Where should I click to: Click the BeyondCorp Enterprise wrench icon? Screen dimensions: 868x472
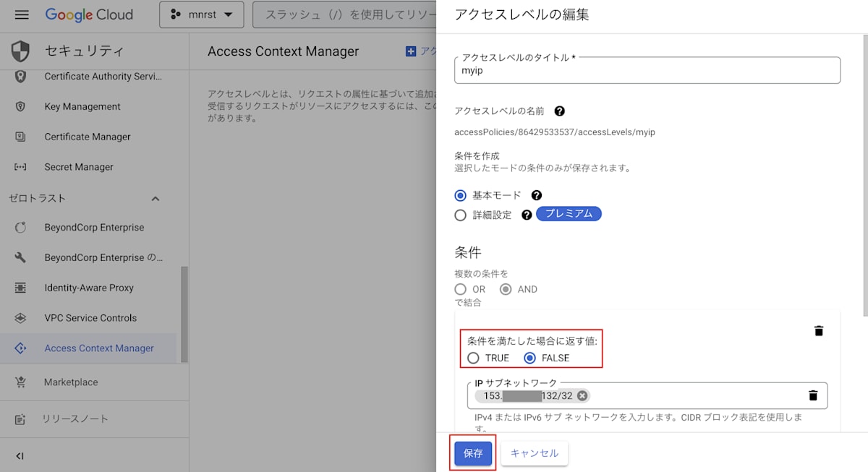click(20, 257)
